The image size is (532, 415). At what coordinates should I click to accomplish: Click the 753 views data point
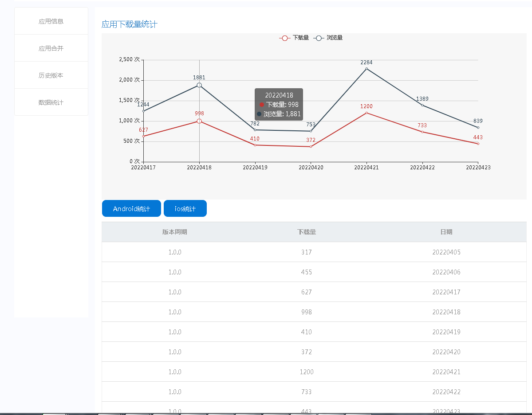[x=311, y=131]
